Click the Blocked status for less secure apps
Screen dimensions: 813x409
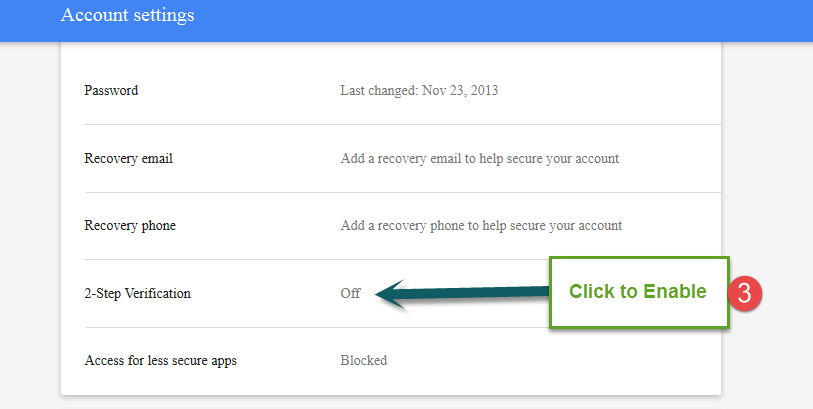363,360
